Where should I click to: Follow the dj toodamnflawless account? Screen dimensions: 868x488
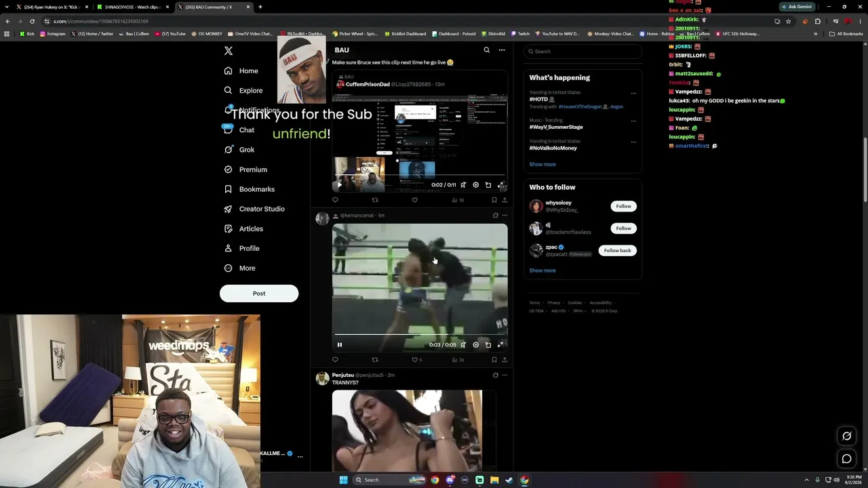tap(623, 228)
